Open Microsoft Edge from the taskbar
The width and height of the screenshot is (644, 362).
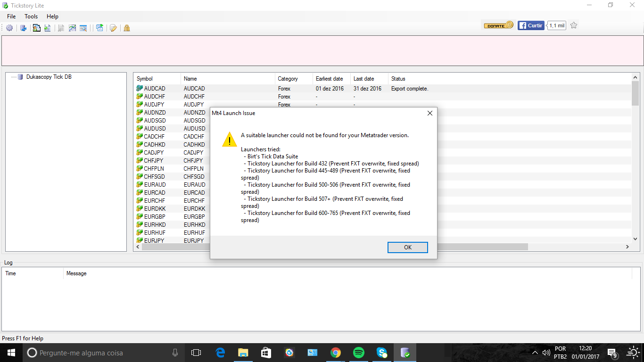tap(220, 353)
